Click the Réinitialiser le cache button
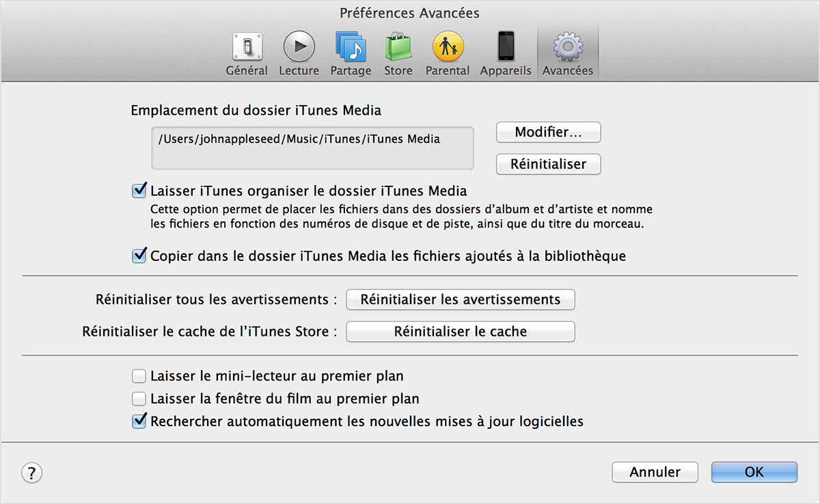Viewport: 820px width, 504px height. click(x=461, y=332)
